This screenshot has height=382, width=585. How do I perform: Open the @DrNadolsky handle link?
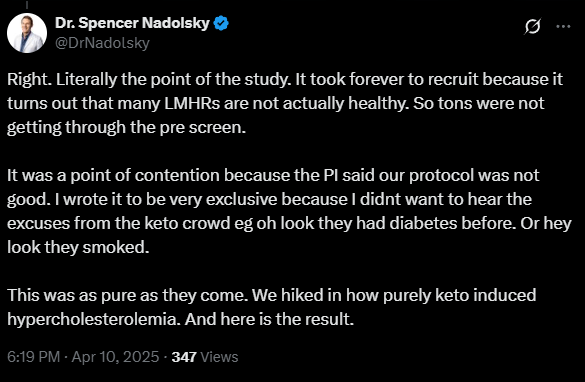click(x=102, y=43)
